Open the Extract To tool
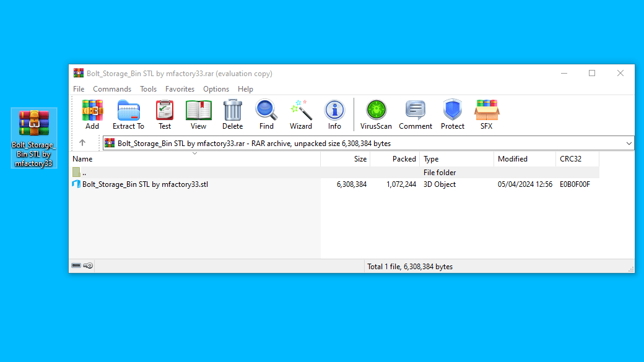This screenshot has height=362, width=644. [x=128, y=114]
